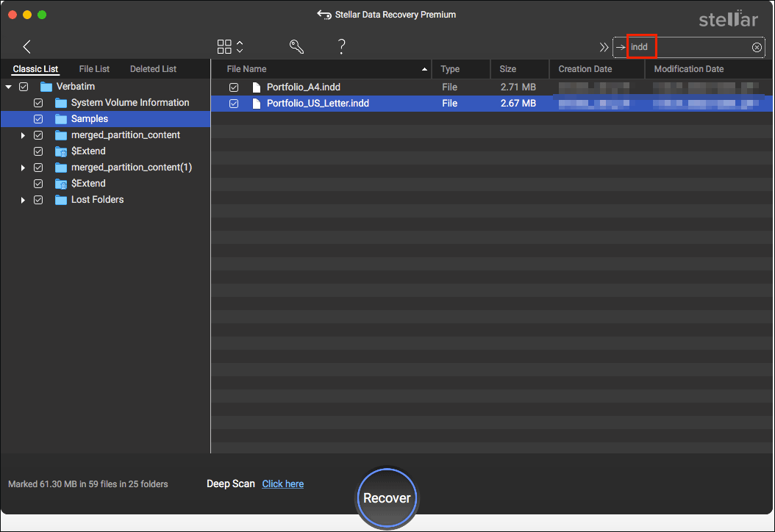Expand the merged_partition_content folder
The height and width of the screenshot is (532, 775).
click(23, 135)
